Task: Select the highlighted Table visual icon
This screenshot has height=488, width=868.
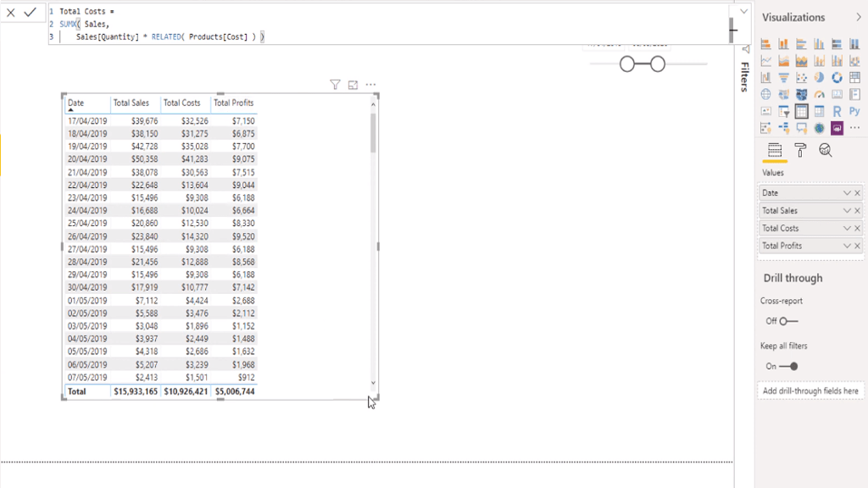Action: click(x=801, y=112)
